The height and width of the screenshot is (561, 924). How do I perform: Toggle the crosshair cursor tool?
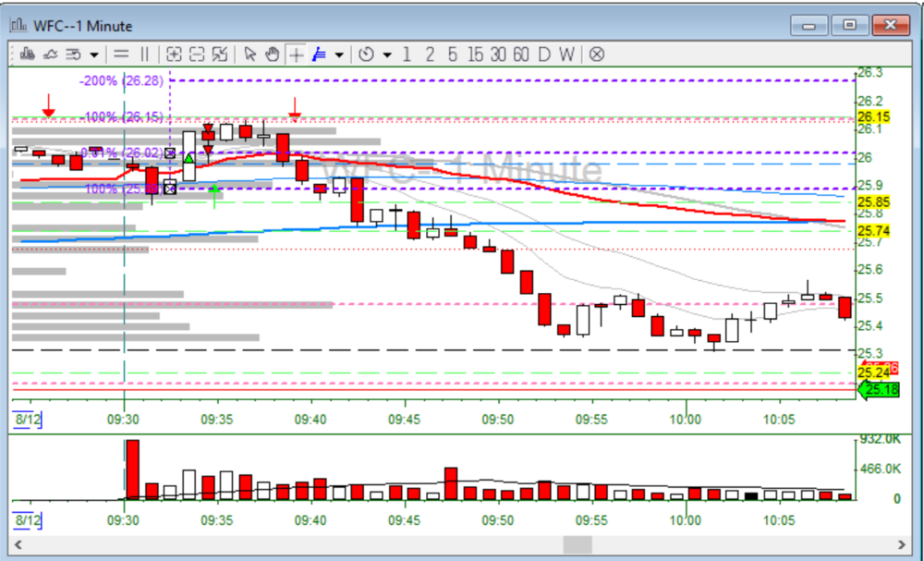click(296, 55)
